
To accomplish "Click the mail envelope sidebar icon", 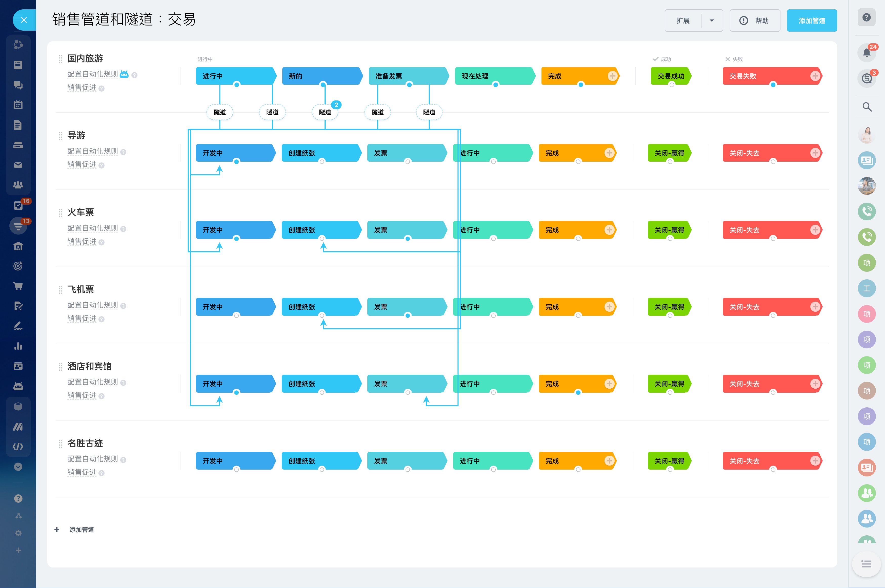I will click(x=18, y=165).
